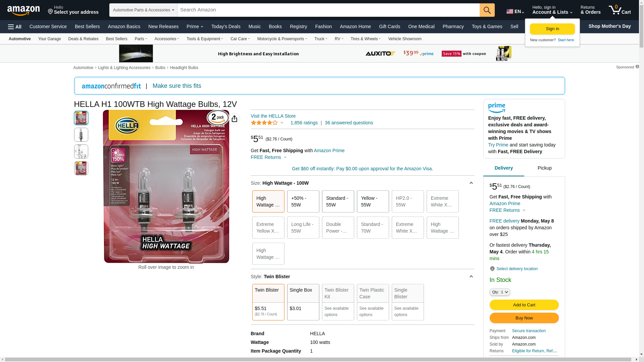644x362 pixels.
Task: Switch to the Pickup tab
Action: tap(545, 168)
